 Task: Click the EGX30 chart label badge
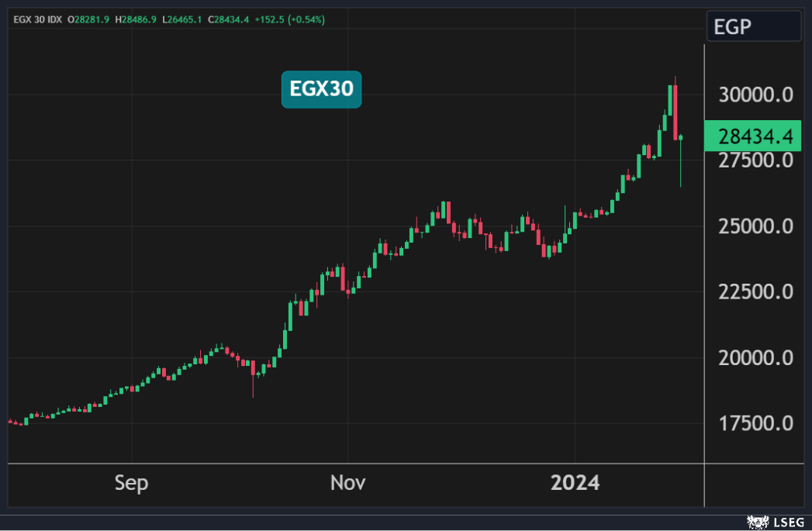tap(321, 90)
